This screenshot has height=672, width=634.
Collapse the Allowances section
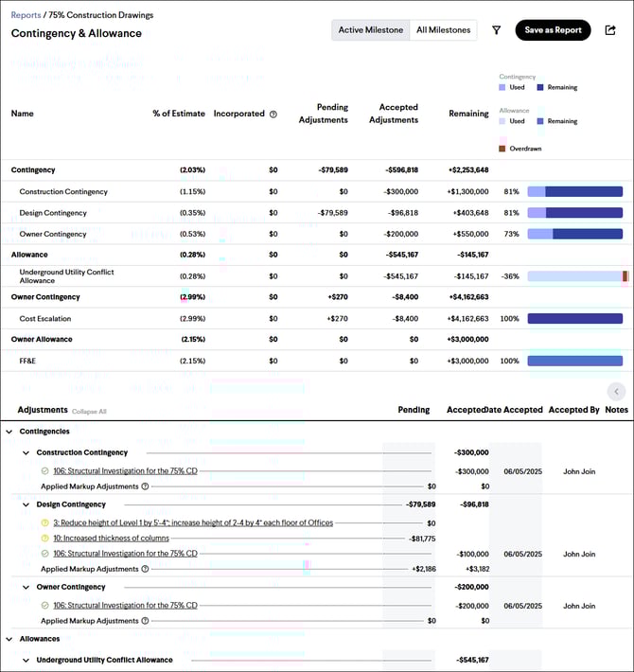pyautogui.click(x=9, y=639)
